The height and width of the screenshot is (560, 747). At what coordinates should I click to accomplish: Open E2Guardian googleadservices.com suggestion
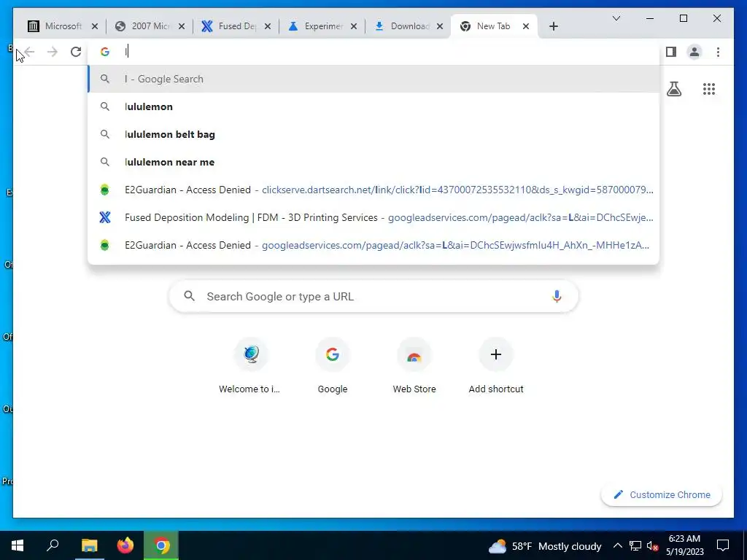coord(373,245)
